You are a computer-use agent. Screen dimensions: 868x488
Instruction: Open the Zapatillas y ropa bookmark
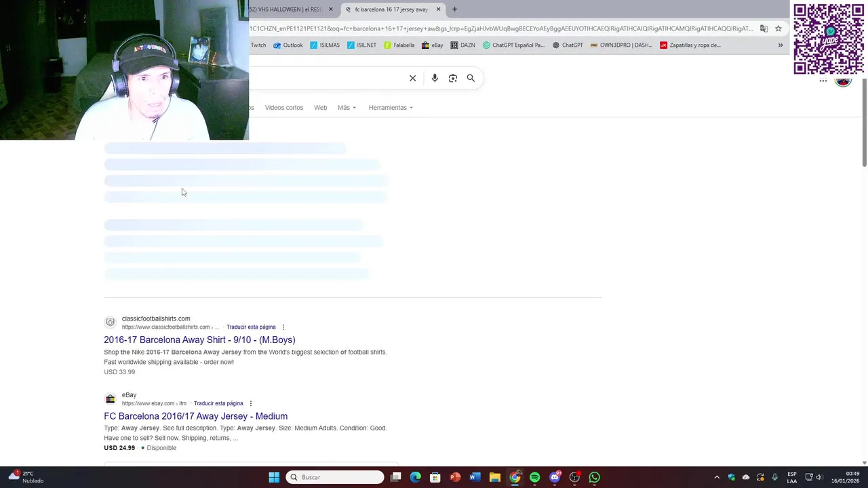pos(690,45)
